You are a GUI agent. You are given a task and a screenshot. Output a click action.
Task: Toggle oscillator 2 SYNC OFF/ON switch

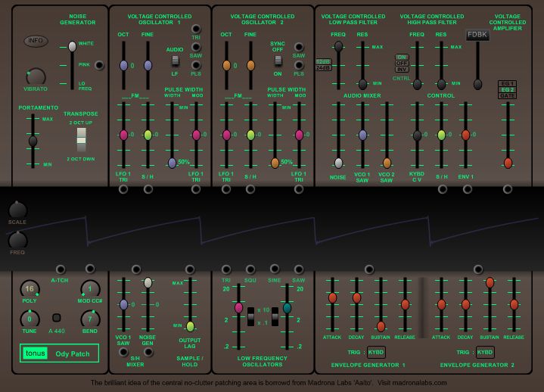coord(278,61)
